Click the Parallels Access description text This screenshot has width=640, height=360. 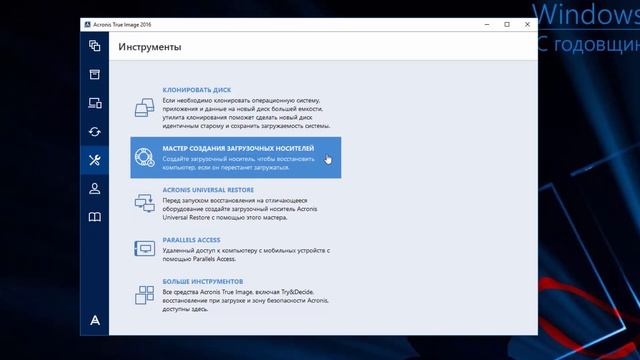[x=246, y=255]
